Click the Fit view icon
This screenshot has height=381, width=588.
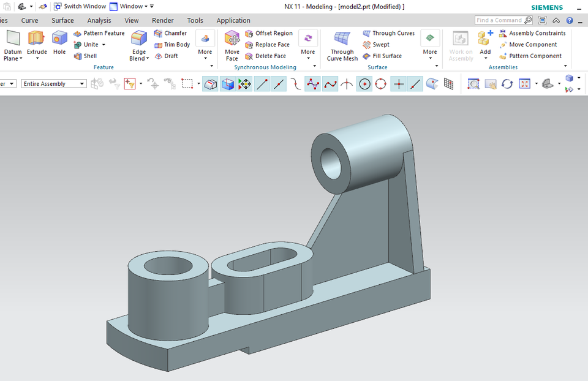pos(524,83)
